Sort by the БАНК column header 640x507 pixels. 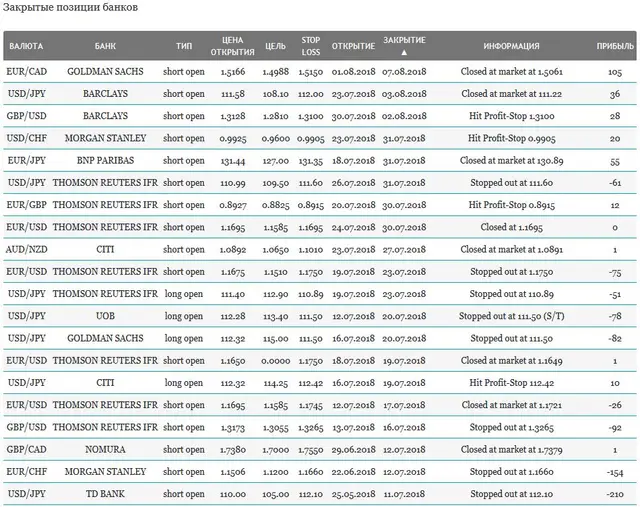(105, 46)
